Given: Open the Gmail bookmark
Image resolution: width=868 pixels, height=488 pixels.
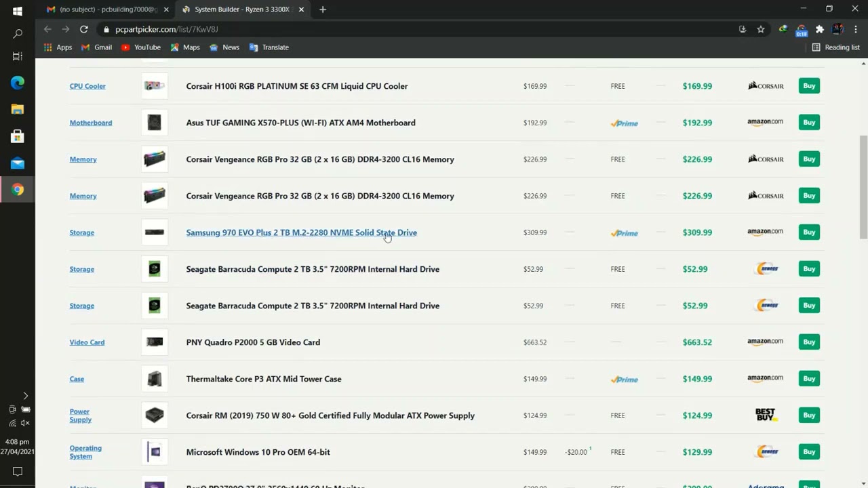Looking at the screenshot, I should pos(96,47).
